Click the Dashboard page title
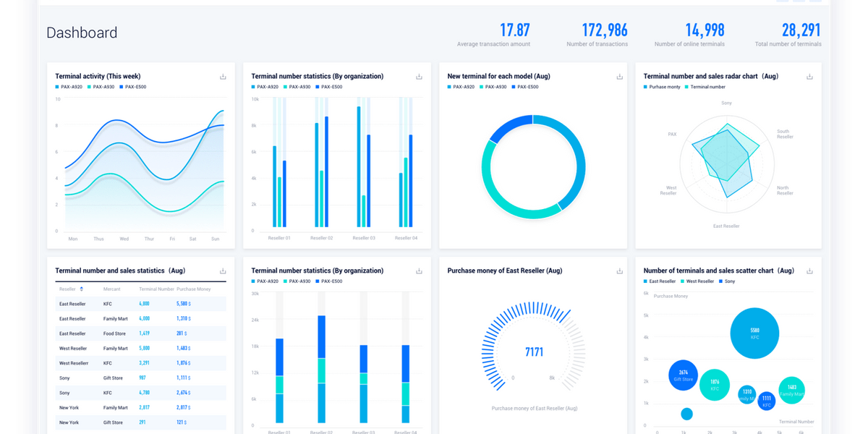Viewport: 868px width, 434px height. coord(82,33)
